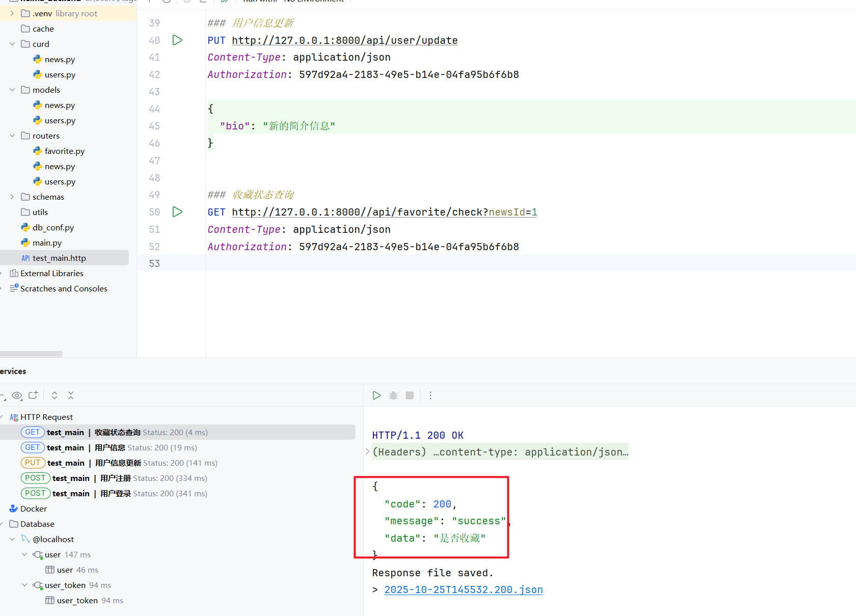Click the project tree horizontal scrollbar
The width and height of the screenshot is (856, 616).
(x=31, y=354)
